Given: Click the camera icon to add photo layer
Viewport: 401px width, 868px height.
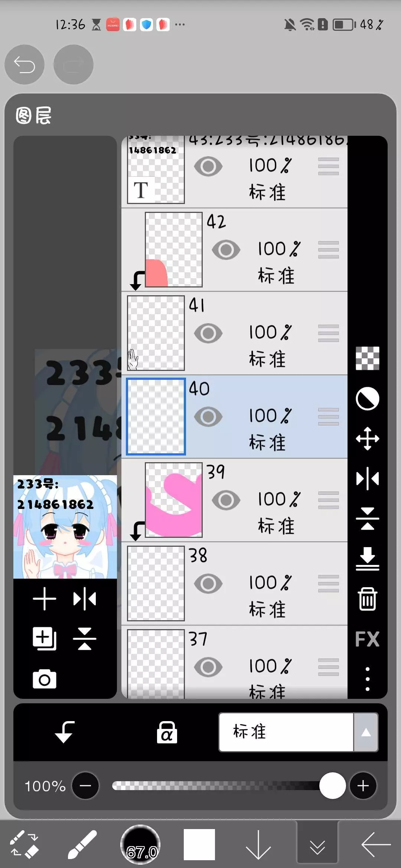Looking at the screenshot, I should pyautogui.click(x=45, y=679).
